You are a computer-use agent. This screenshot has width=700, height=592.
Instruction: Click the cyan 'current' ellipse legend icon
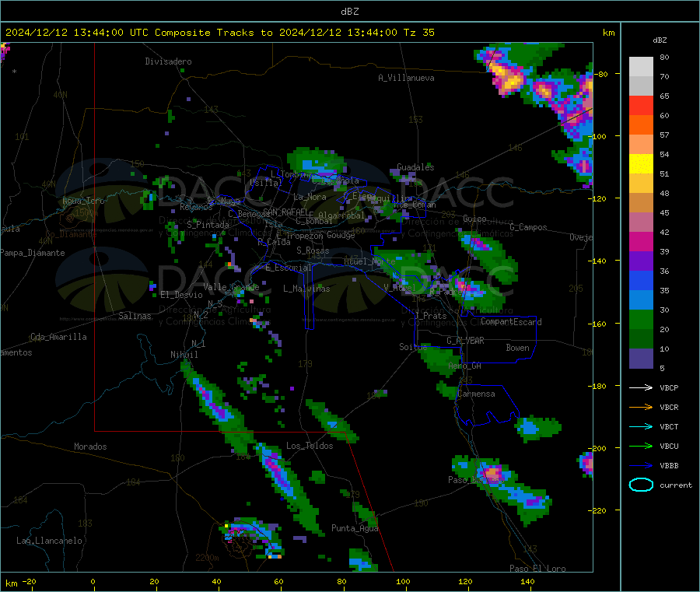641,485
